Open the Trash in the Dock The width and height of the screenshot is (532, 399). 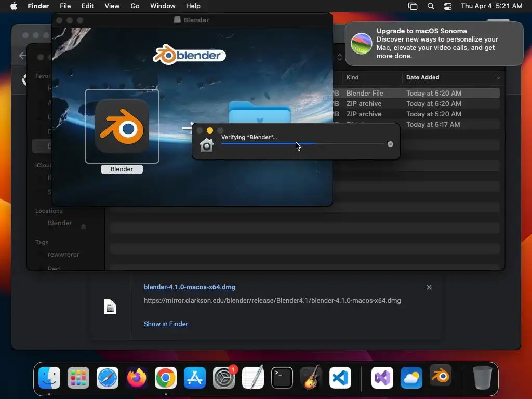coord(483,378)
